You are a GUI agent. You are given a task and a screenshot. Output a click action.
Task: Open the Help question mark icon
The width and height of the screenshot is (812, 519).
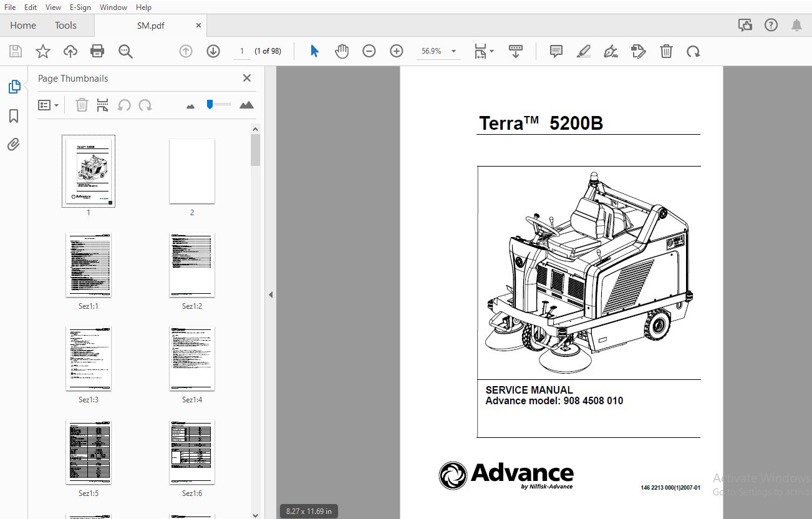click(771, 25)
